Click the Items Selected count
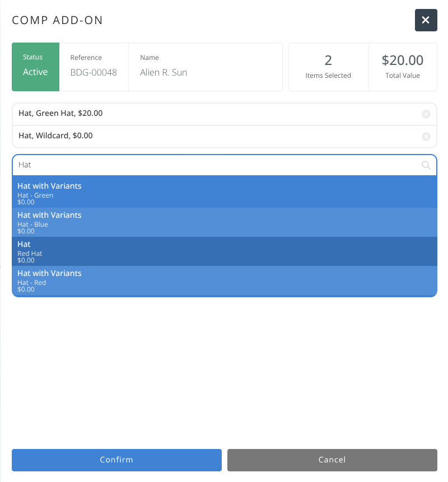The height and width of the screenshot is (482, 448). (x=328, y=67)
